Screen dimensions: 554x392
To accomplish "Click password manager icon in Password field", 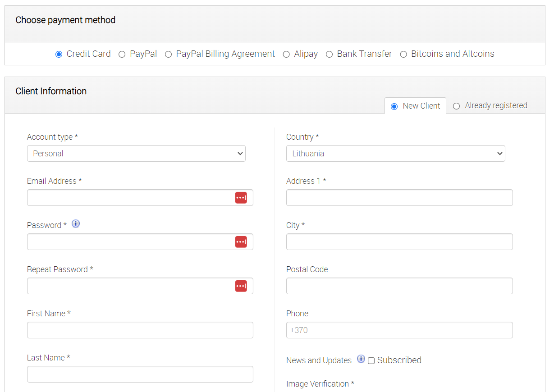I will click(241, 242).
